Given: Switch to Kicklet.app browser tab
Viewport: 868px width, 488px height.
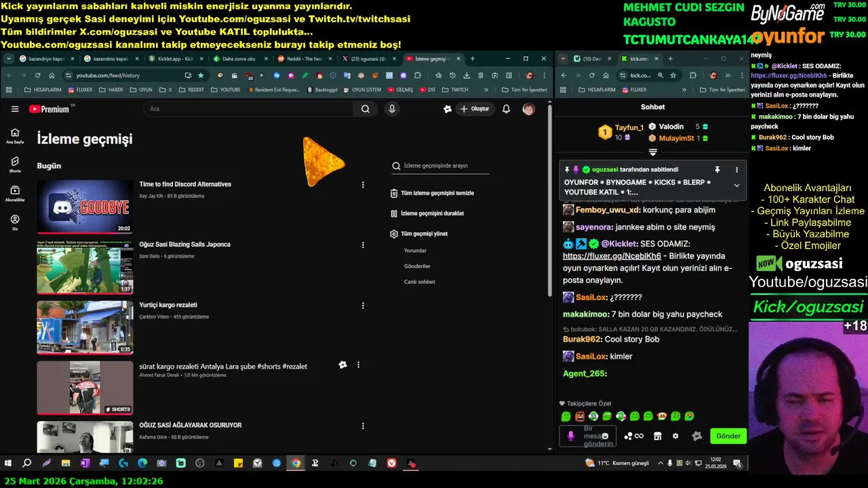Looking at the screenshot, I should [x=175, y=59].
